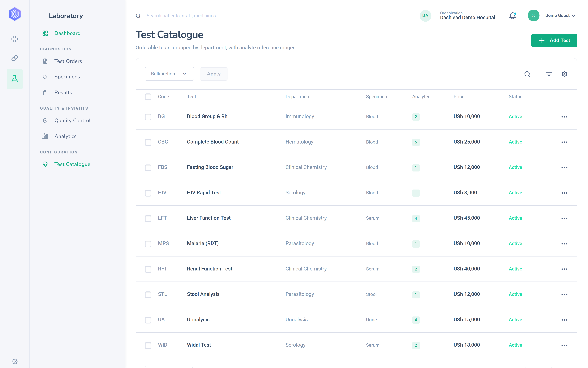Image resolution: width=588 pixels, height=368 pixels.
Task: Expand the Bulk Action dropdown
Action: pos(169,74)
